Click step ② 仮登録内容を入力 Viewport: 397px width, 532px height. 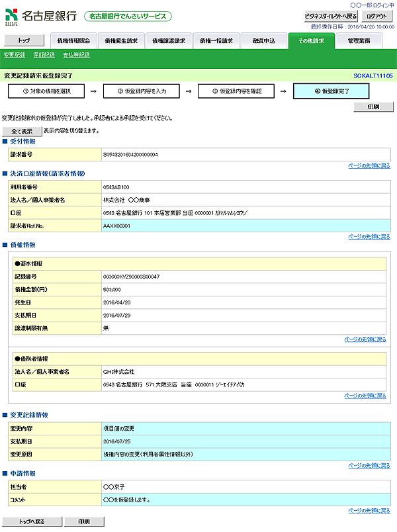pyautogui.click(x=142, y=91)
